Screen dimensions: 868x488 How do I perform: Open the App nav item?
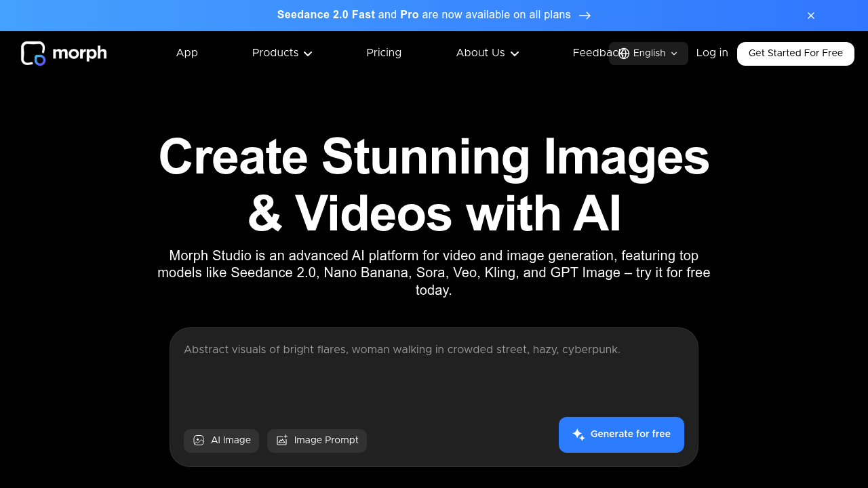186,53
